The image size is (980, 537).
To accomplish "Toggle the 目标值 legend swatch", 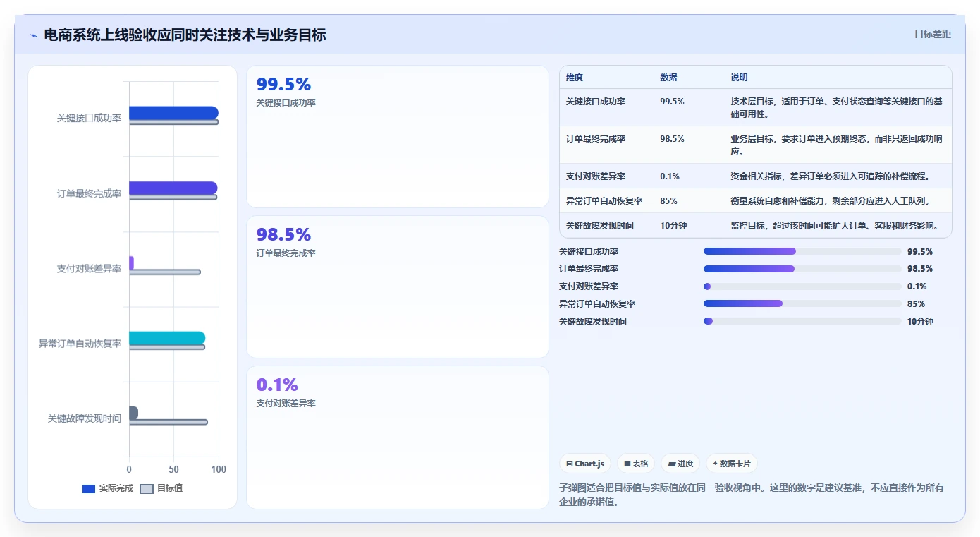I will click(147, 488).
